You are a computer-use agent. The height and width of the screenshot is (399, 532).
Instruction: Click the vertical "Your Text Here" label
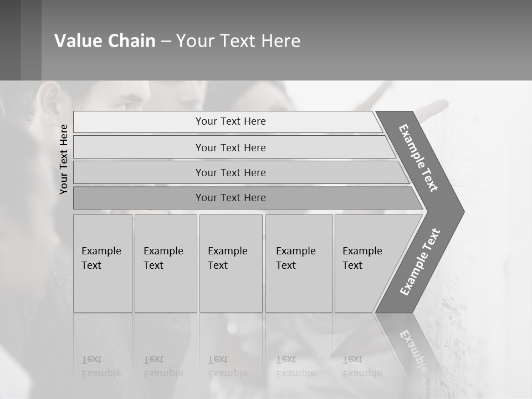pos(64,159)
